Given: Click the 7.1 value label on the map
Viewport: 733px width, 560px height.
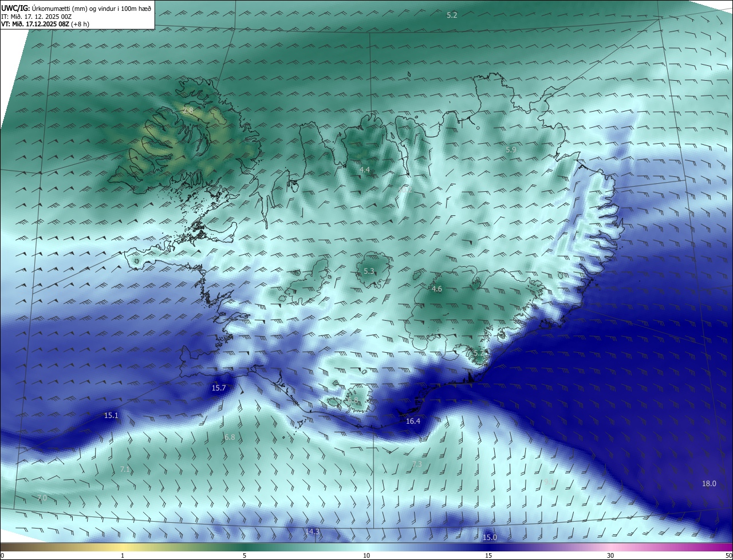Looking at the screenshot, I should tap(125, 470).
